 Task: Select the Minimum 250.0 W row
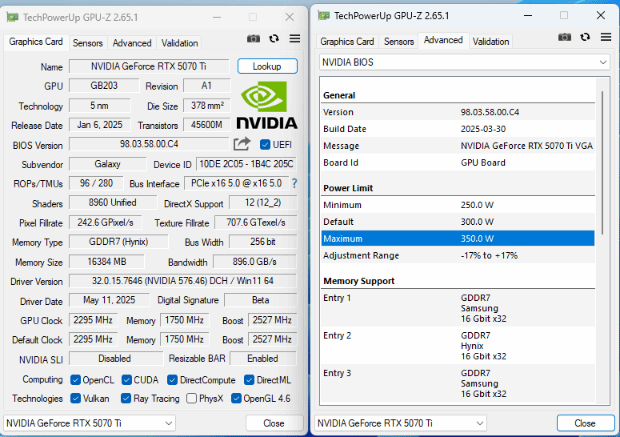click(458, 205)
